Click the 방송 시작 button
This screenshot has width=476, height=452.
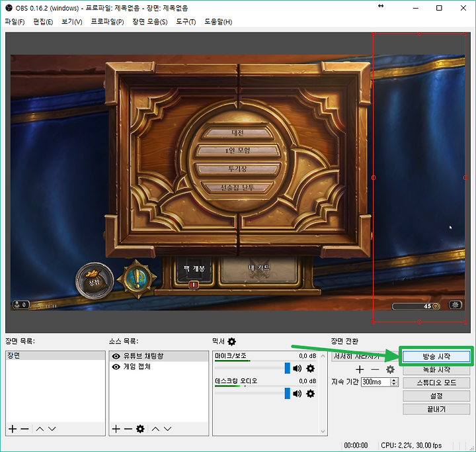coord(436,356)
